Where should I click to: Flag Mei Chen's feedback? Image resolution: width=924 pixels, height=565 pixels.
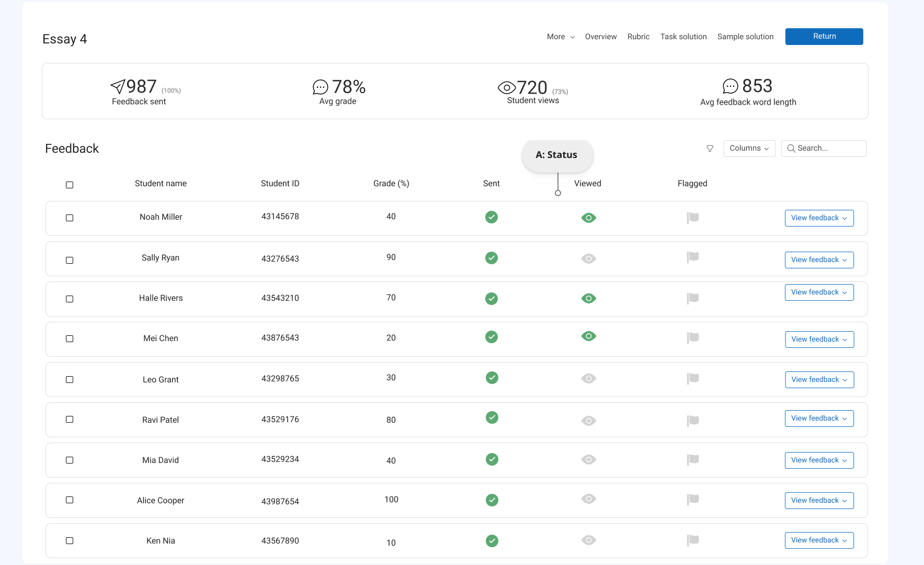click(693, 338)
